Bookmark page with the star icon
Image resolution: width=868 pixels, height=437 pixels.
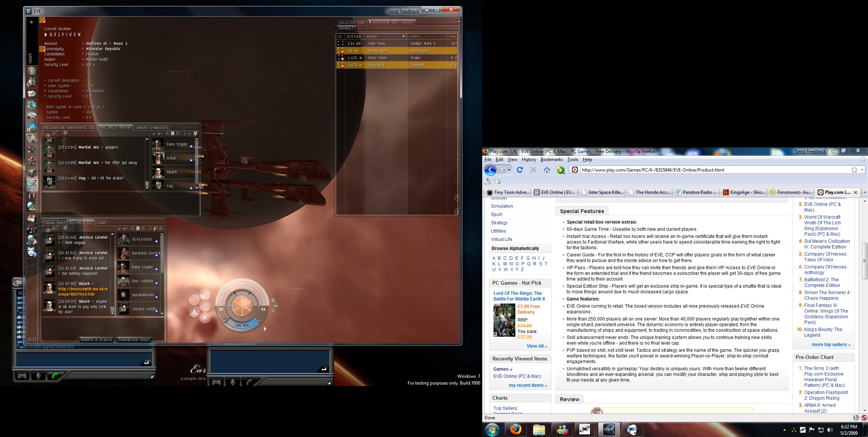[854, 170]
